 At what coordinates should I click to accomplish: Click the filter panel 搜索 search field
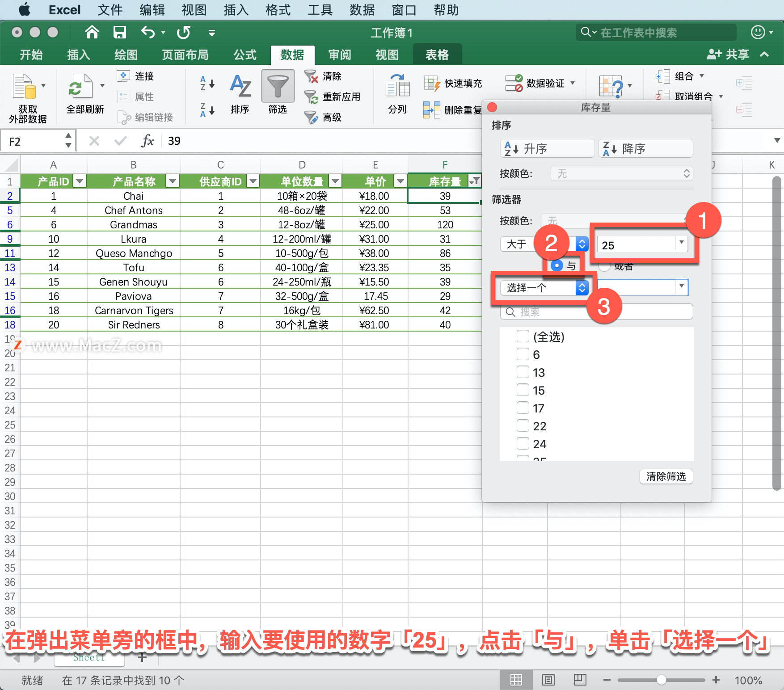[597, 311]
